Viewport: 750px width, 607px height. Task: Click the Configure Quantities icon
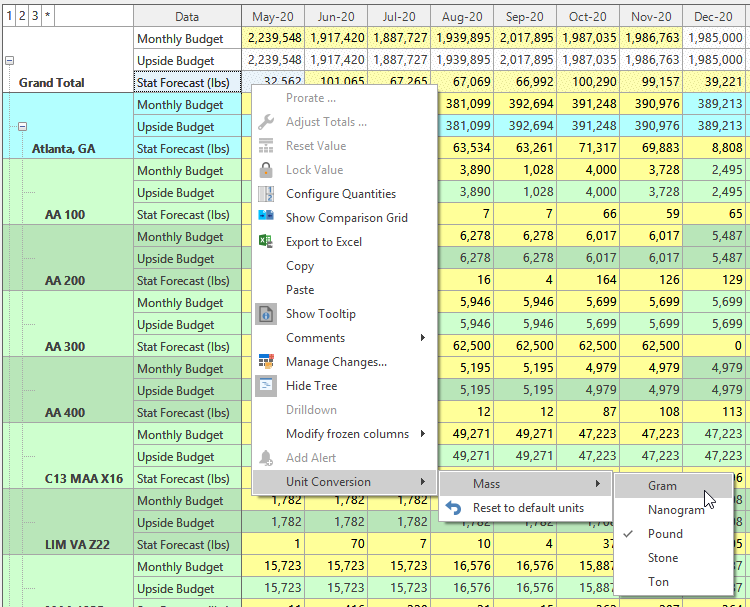coord(266,194)
